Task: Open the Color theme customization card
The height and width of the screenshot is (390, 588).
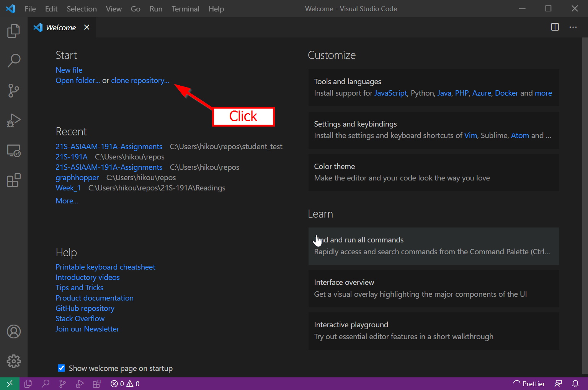Action: (x=433, y=172)
